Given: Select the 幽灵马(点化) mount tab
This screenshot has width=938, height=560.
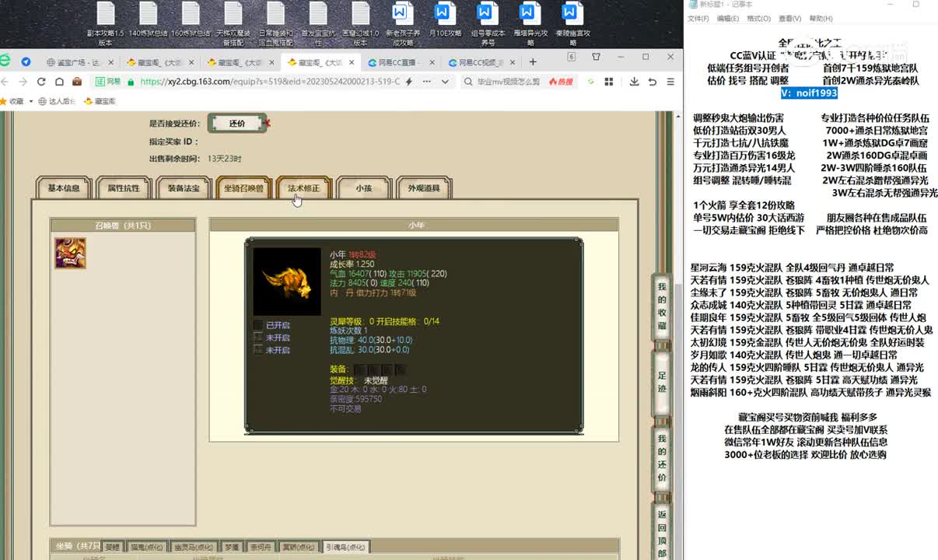Looking at the screenshot, I should coord(194,547).
